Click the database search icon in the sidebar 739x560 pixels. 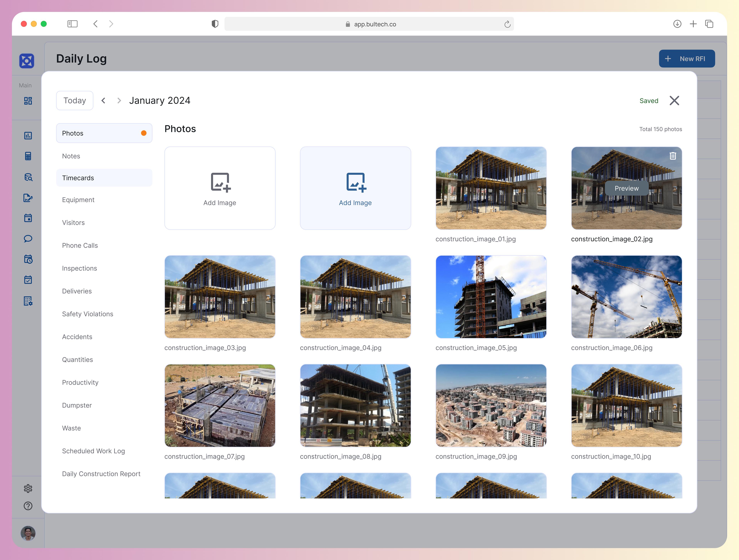click(x=28, y=177)
